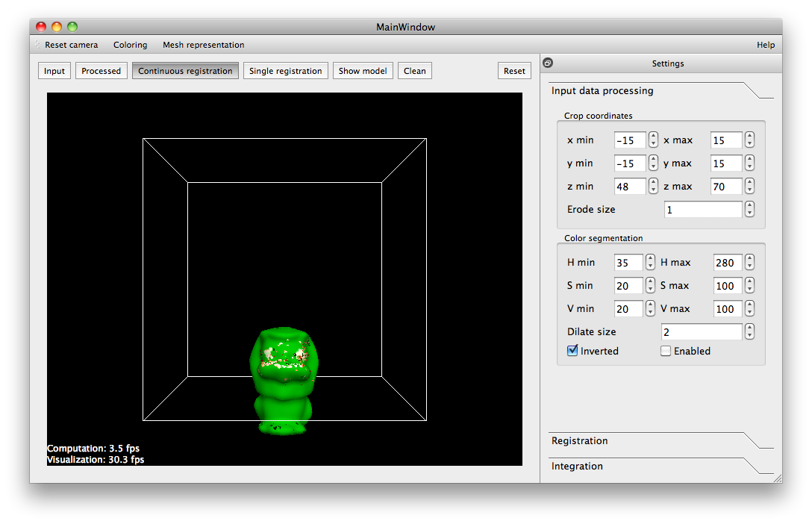The image size is (812, 524).
Task: Click the Computation fps readout
Action: pos(93,449)
